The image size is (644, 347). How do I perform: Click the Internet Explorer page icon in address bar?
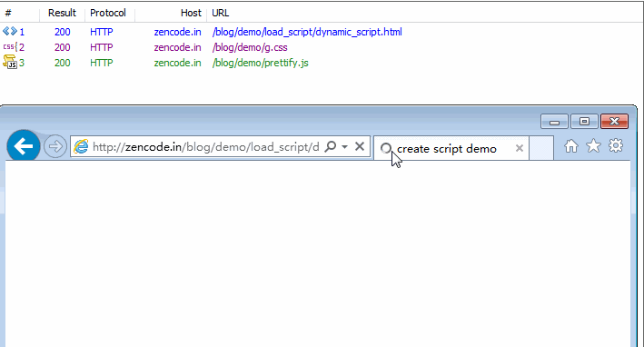(81, 146)
